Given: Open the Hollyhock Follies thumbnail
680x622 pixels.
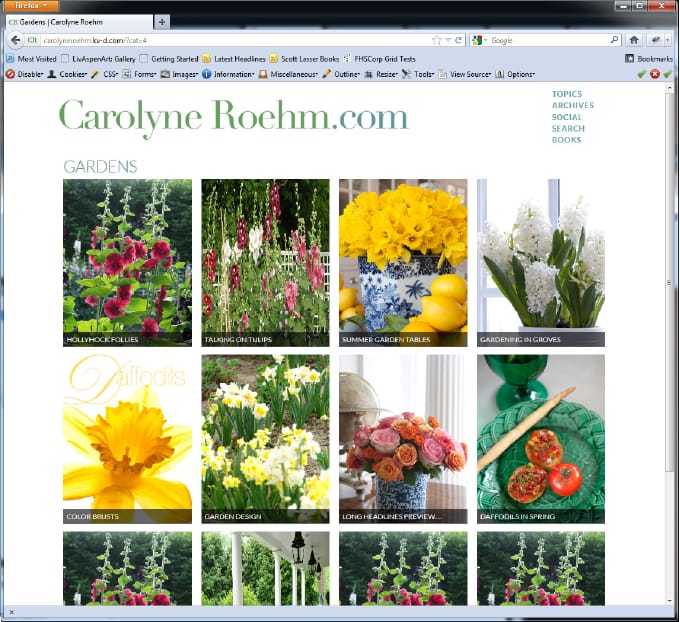Looking at the screenshot, I should [x=128, y=263].
